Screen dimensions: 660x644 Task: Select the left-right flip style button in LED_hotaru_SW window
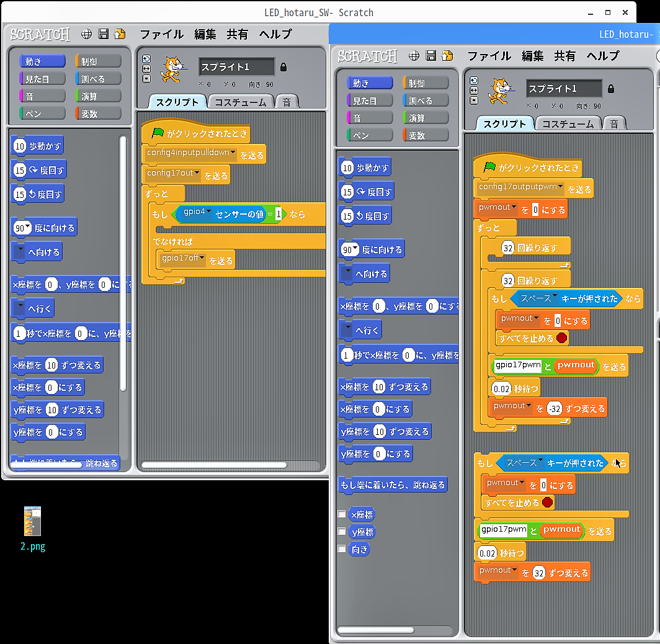pyautogui.click(x=146, y=69)
